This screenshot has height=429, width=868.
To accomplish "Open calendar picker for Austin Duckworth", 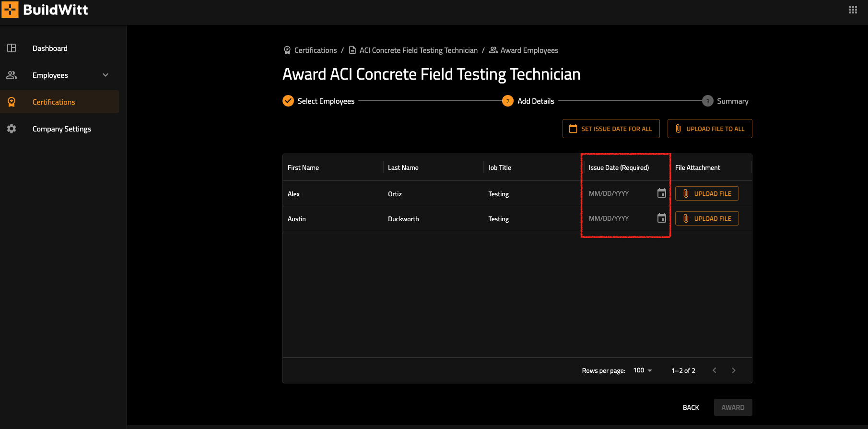I will [x=661, y=218].
